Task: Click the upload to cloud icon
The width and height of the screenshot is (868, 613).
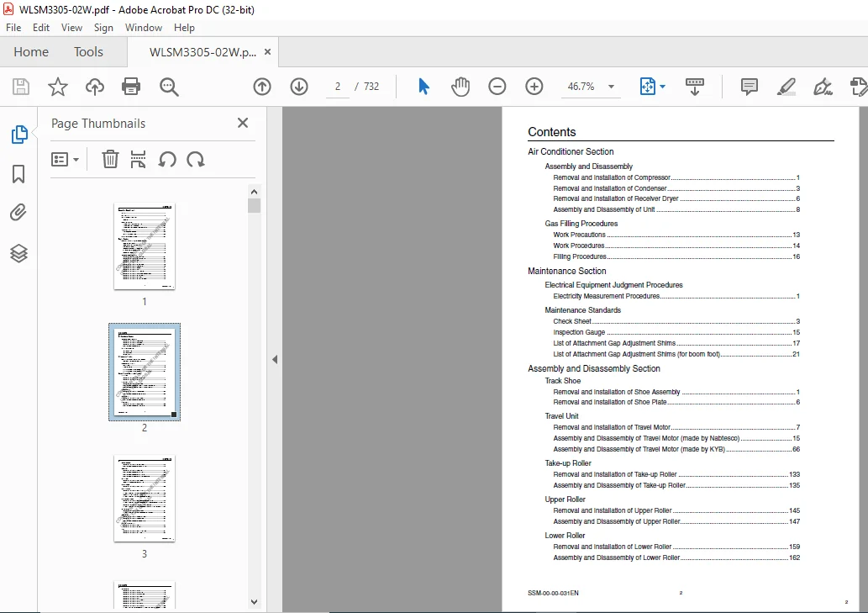Action: [95, 87]
